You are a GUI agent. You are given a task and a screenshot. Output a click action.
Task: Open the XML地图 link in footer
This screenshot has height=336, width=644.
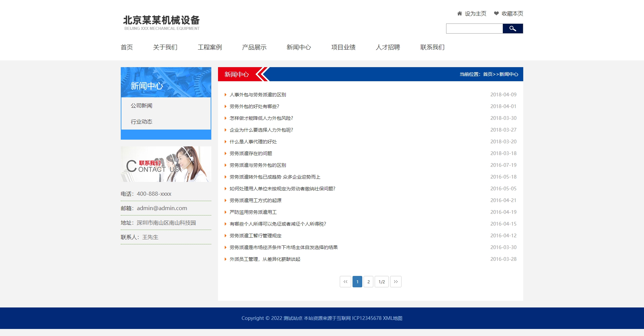click(392, 318)
